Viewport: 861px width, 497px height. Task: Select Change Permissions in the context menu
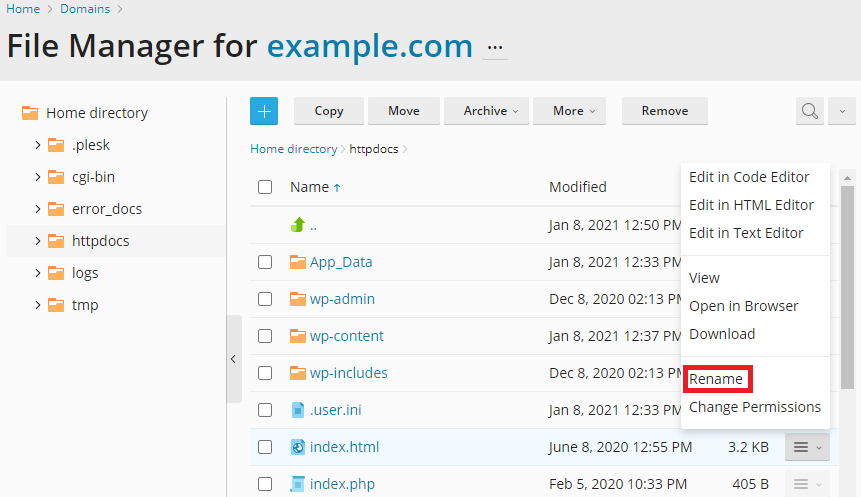pos(754,407)
